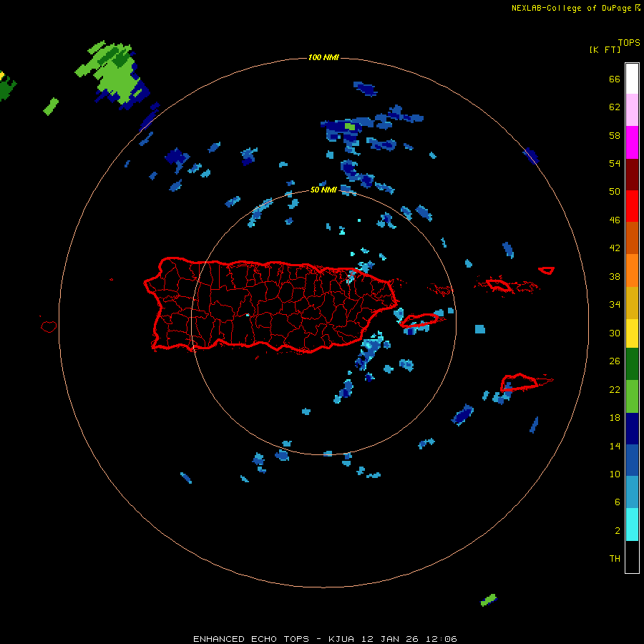Click the dark green legend swatch
This screenshot has height=644, width=644.
(632, 364)
